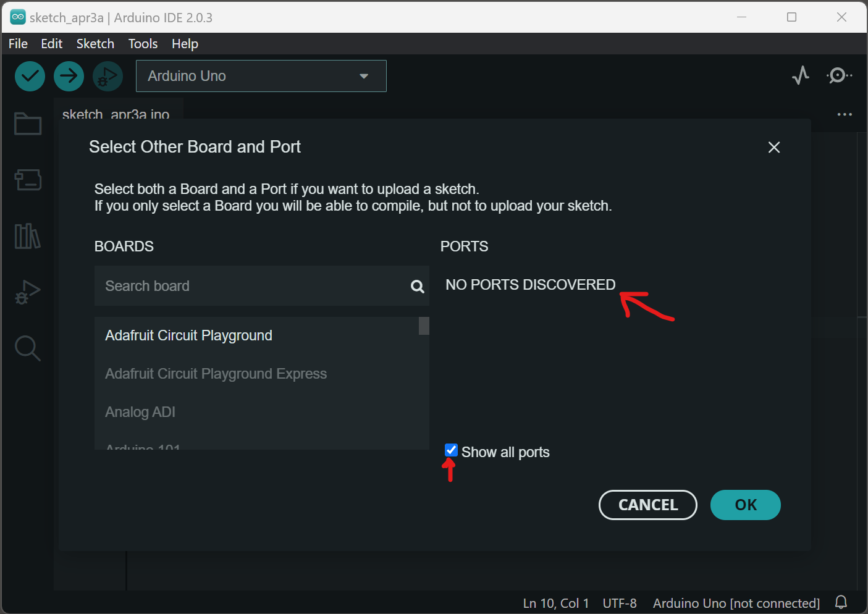Click the Arduino IDE title bar logo
This screenshot has width=868, height=614.
click(x=18, y=17)
